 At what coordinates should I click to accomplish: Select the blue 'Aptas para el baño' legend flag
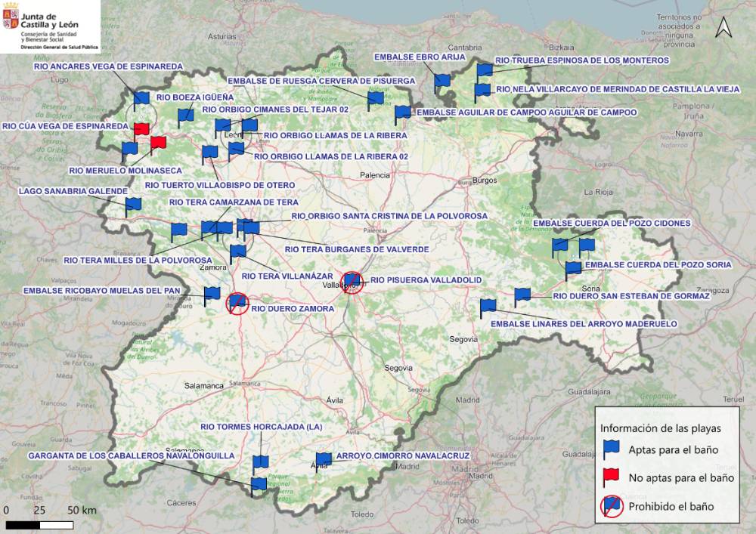pyautogui.click(x=611, y=449)
